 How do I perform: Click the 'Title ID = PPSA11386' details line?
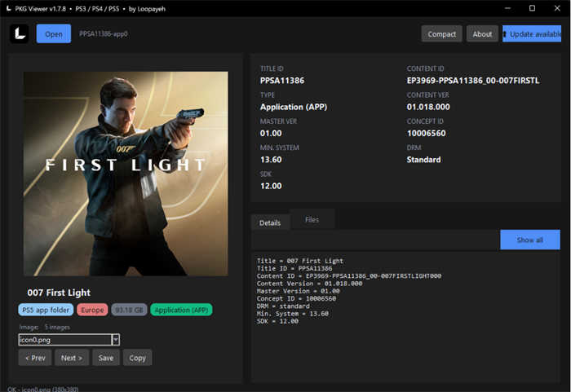pos(294,268)
